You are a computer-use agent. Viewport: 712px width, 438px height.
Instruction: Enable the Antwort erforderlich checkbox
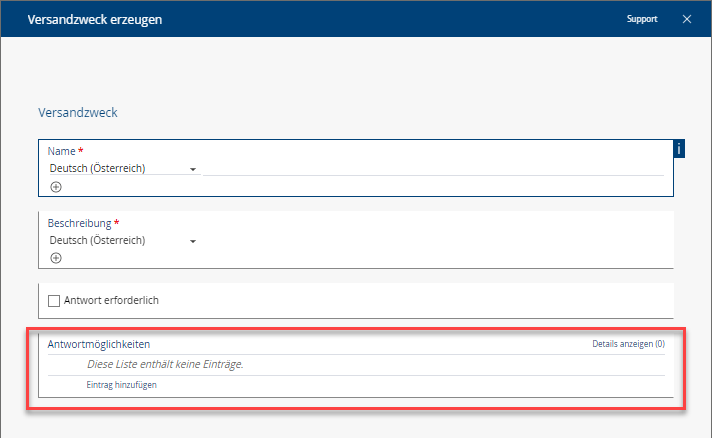pyautogui.click(x=54, y=300)
